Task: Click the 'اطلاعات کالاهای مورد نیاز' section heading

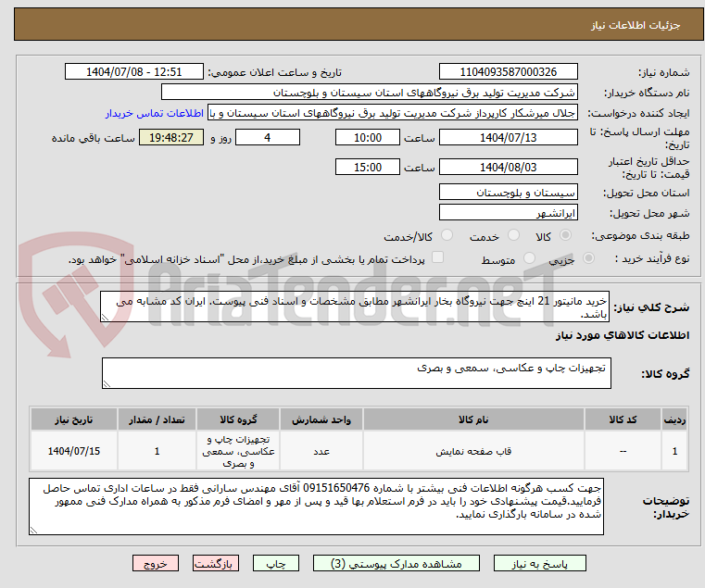Action: tap(623, 335)
